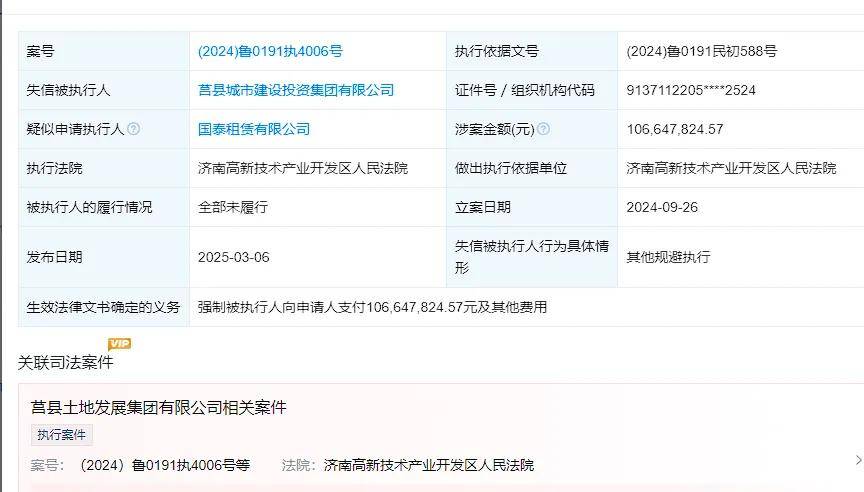
Task: Select court name in related case card
Action: [429, 465]
